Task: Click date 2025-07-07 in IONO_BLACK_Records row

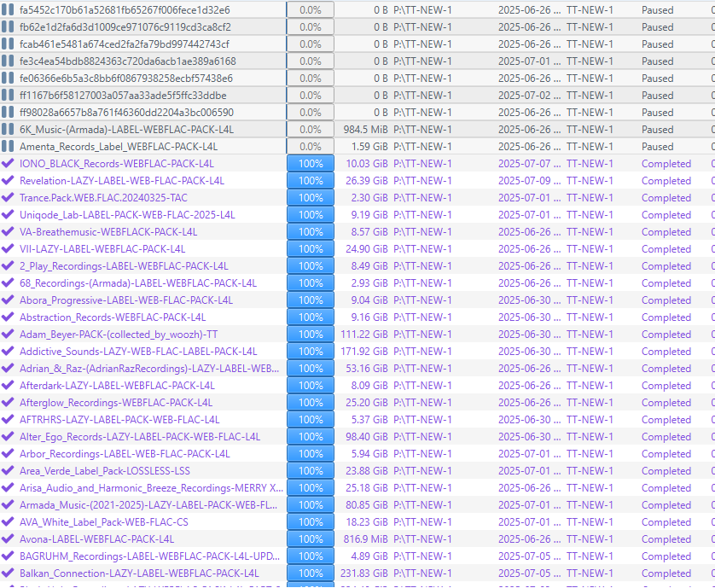Action: (x=529, y=164)
